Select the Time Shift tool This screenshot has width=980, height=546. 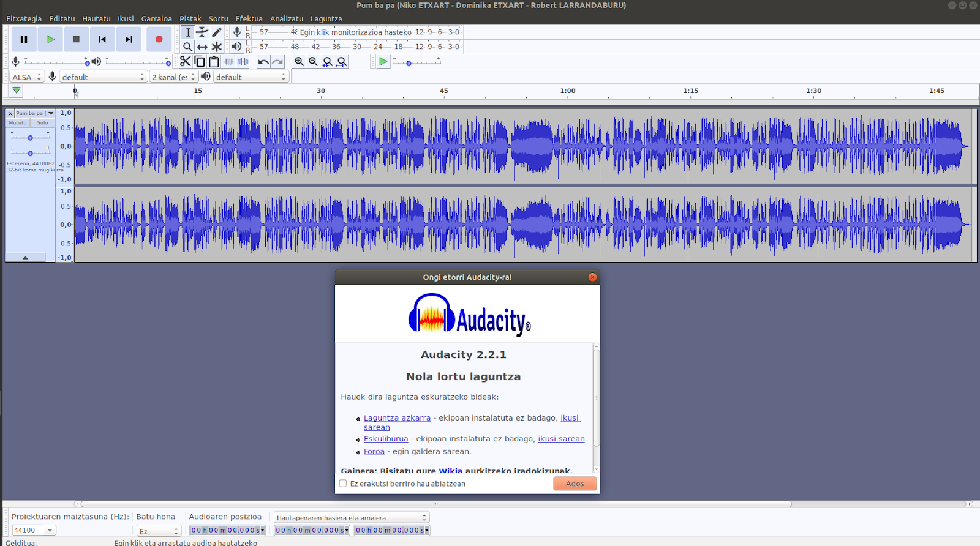pos(202,47)
